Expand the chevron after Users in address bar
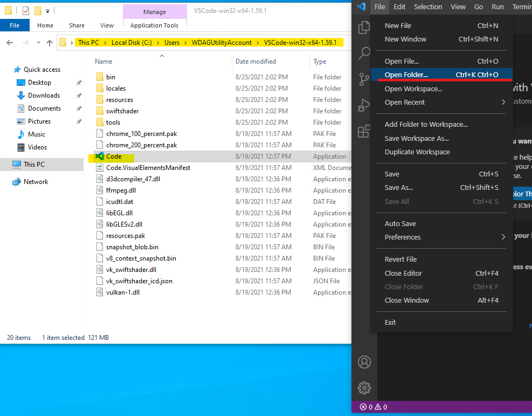 pyautogui.click(x=185, y=43)
